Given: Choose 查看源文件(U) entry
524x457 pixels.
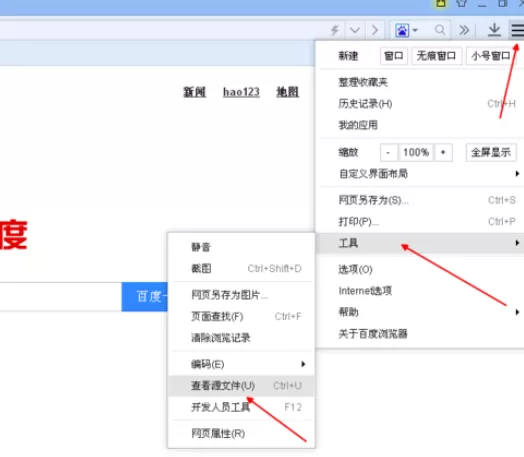Looking at the screenshot, I should [241, 386].
